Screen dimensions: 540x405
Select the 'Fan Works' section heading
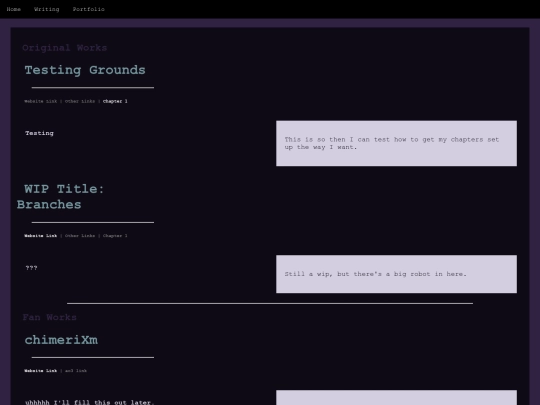pyautogui.click(x=50, y=317)
